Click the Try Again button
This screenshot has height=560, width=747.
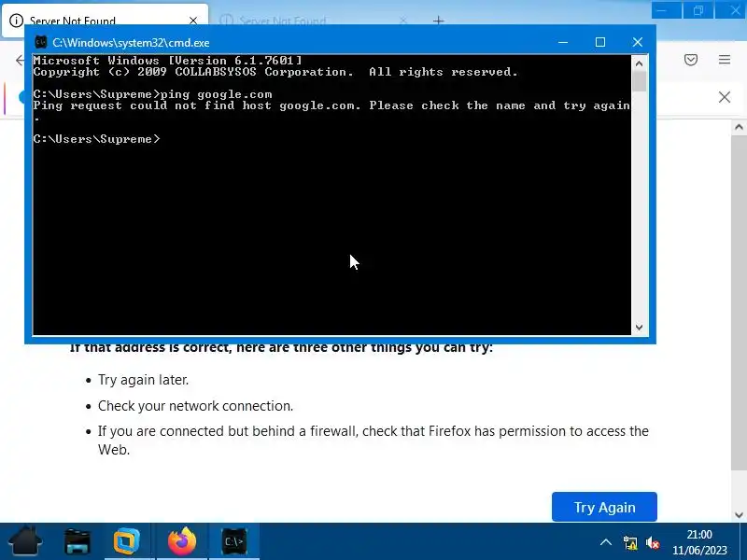(x=604, y=507)
